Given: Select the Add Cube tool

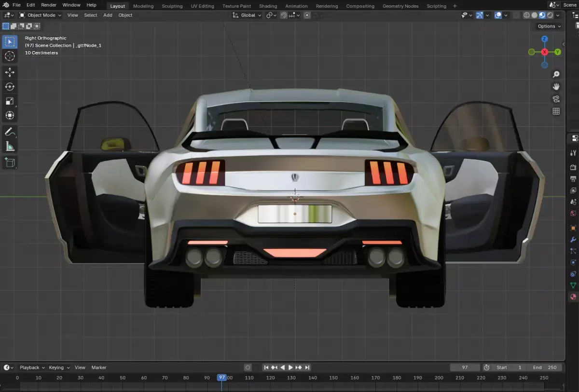Looking at the screenshot, I should tap(10, 162).
